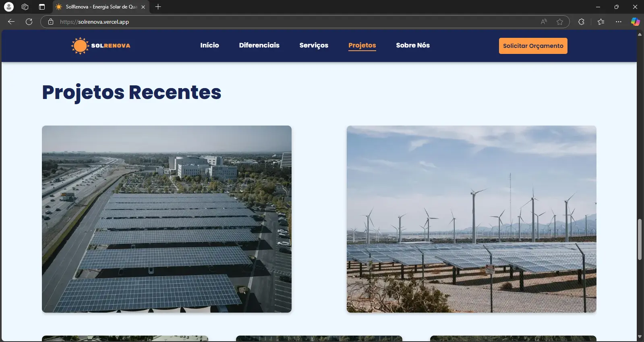644x342 pixels.
Task: Go to Diferenciais section link
Action: click(259, 45)
